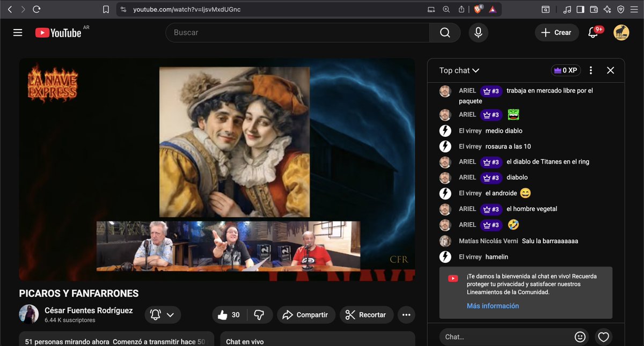
Task: Select the 'hamelin' chat message
Action: click(497, 257)
